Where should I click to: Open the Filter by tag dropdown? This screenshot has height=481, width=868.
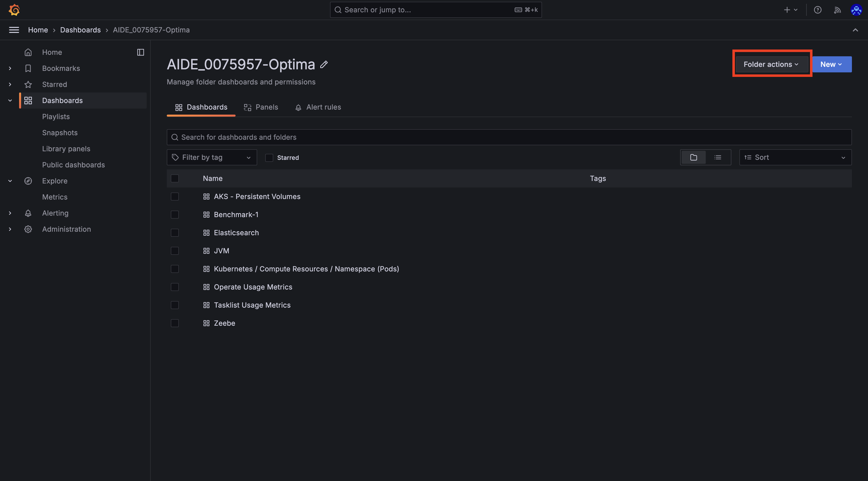pos(212,157)
